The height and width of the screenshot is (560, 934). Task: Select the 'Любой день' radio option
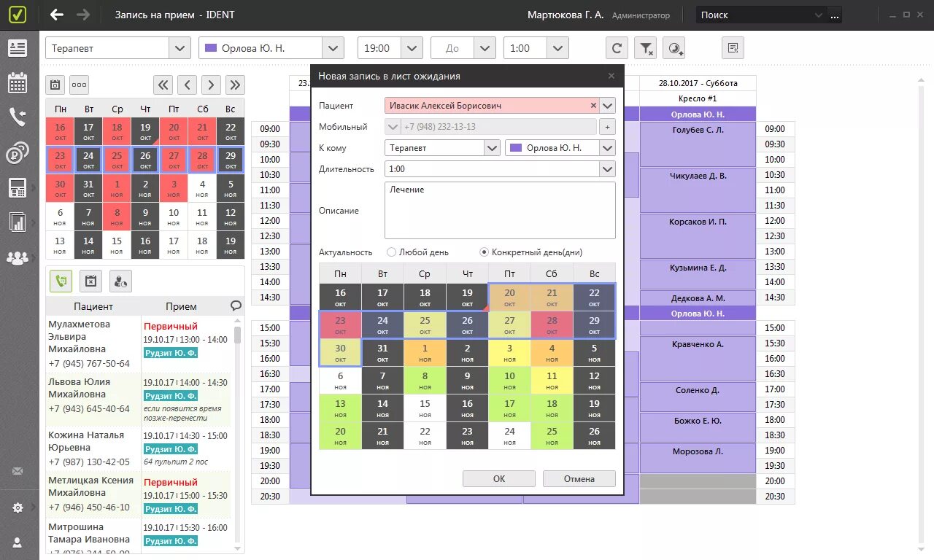click(392, 252)
